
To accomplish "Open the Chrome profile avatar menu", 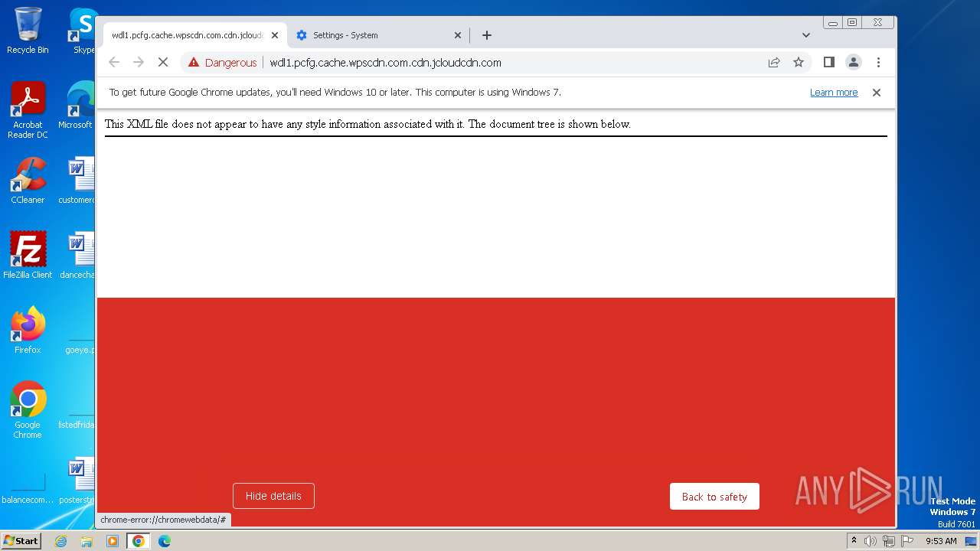I will [x=854, y=62].
